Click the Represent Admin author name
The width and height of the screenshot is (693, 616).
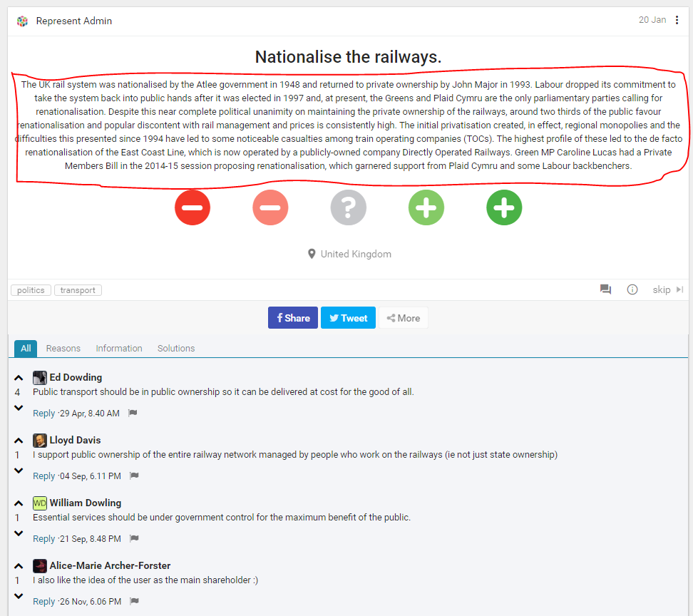(74, 21)
